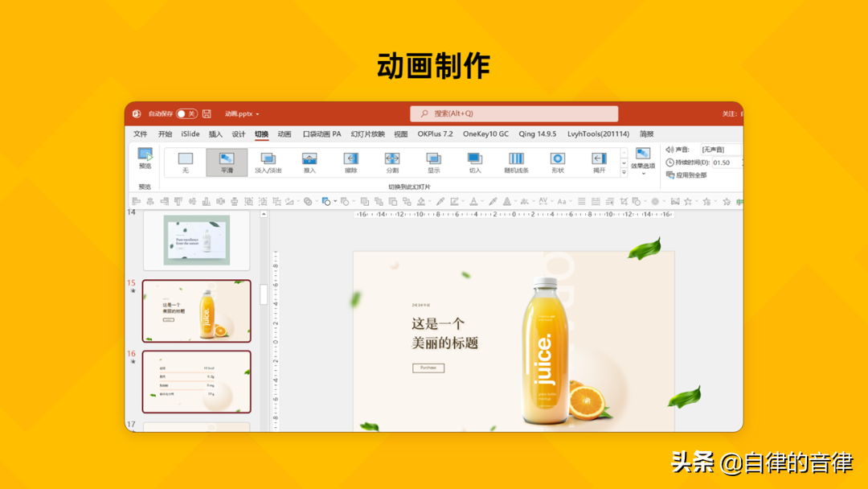
Task: Select slide 16 thumbnail with nutrition table
Action: click(x=197, y=381)
